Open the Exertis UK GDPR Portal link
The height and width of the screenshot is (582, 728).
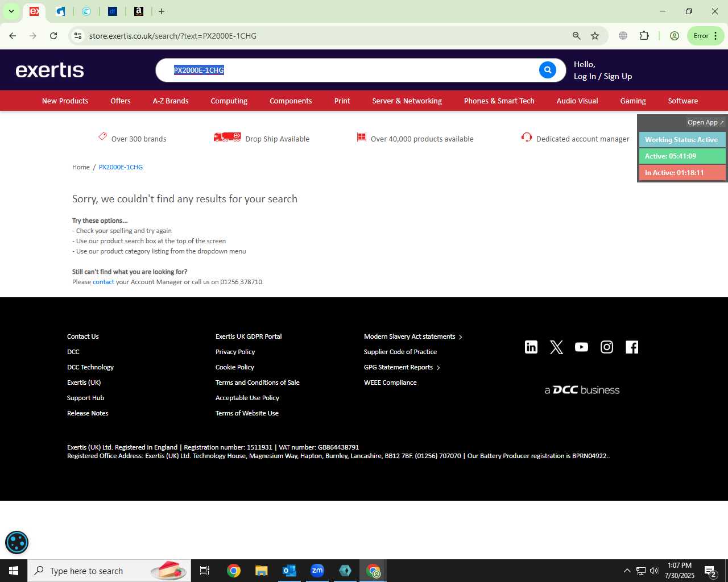[249, 336]
